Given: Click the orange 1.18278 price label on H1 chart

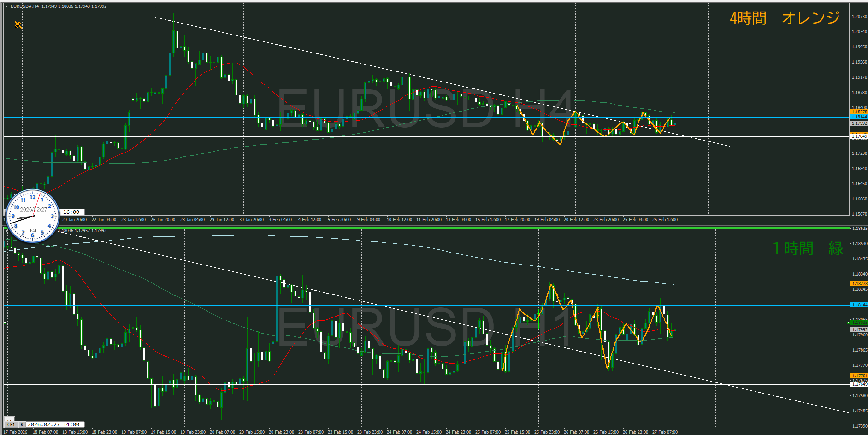Looking at the screenshot, I should point(859,284).
